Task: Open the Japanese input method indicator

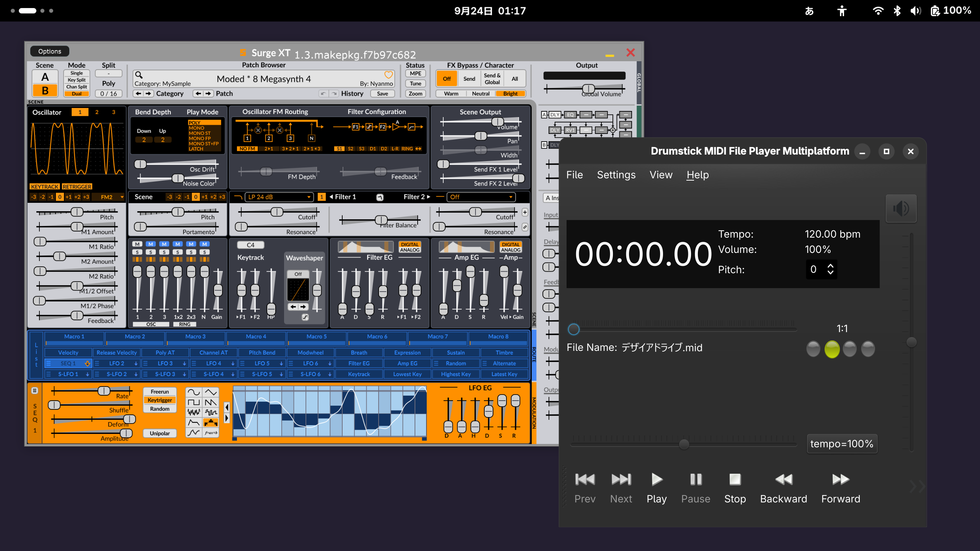Action: (809, 11)
